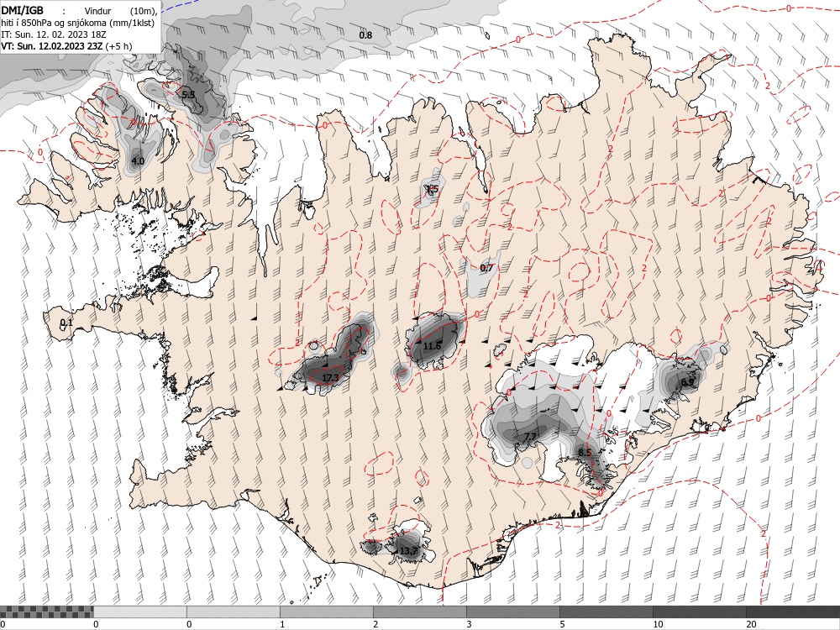840x630 pixels.
Task: Select the legend swatch between 10 and 20
Action: [x=699, y=612]
